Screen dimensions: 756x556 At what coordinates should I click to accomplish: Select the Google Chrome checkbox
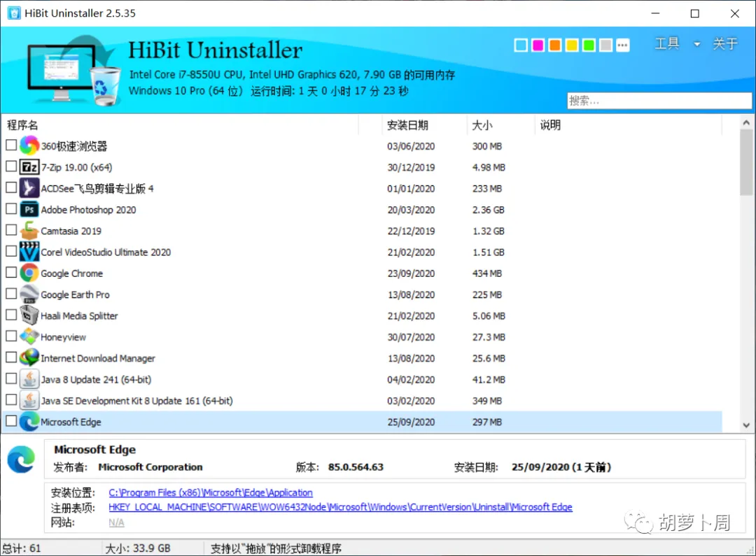[11, 272]
